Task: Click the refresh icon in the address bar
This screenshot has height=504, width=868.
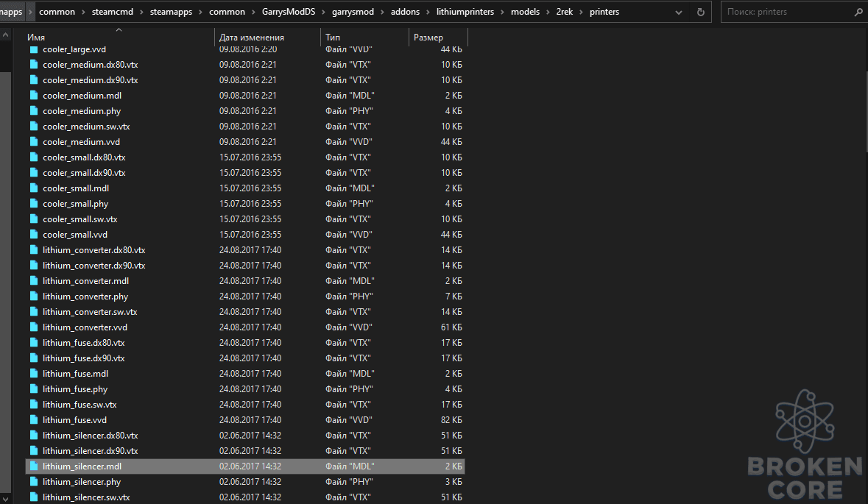Action: point(700,12)
